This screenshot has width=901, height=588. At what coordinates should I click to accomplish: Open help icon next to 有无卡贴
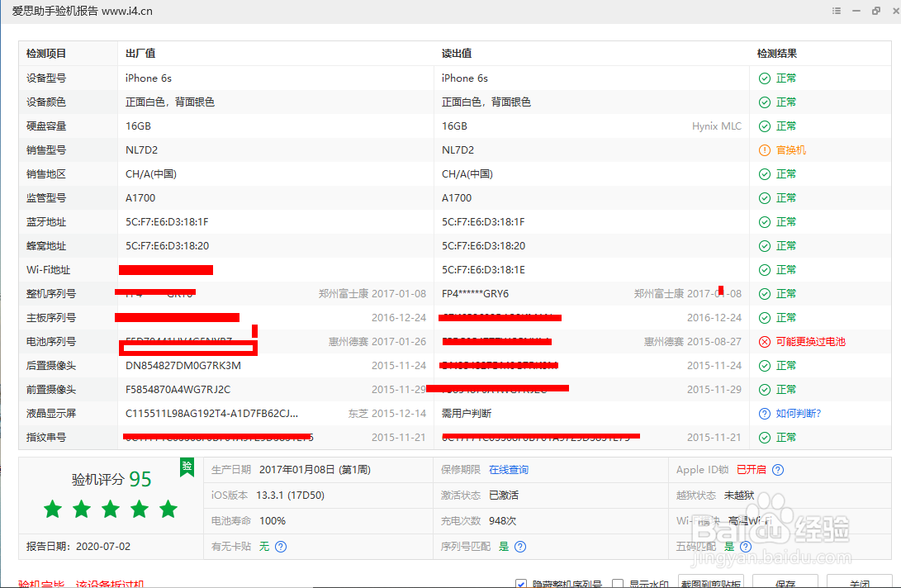(x=281, y=547)
